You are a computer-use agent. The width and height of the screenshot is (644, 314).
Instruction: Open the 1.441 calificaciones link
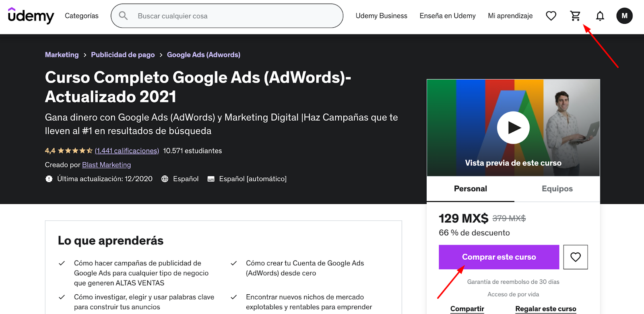(127, 151)
